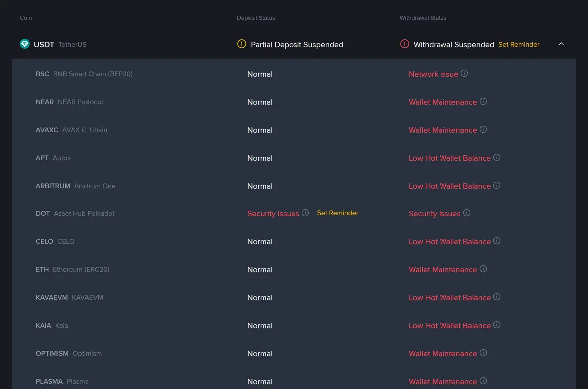This screenshot has height=389, width=588.
Task: Open info icon for ARBITRUM Low Hot Wallet Balance
Action: tap(497, 185)
